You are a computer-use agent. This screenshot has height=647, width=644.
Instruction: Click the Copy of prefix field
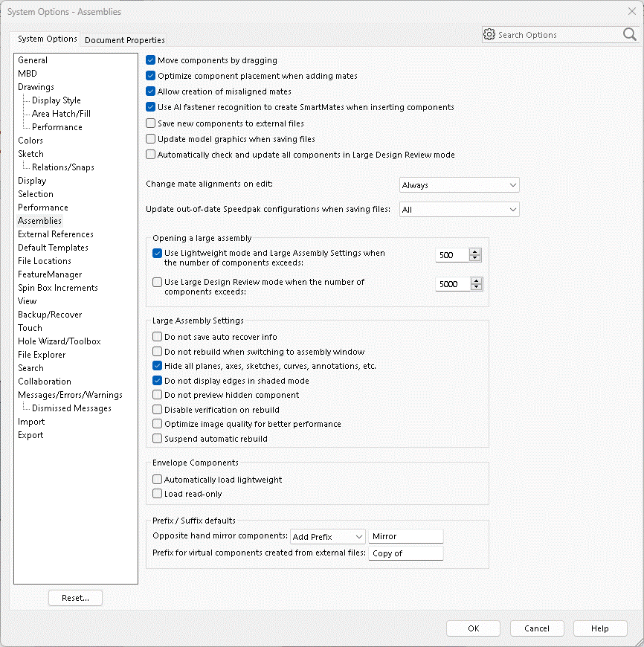(x=406, y=553)
